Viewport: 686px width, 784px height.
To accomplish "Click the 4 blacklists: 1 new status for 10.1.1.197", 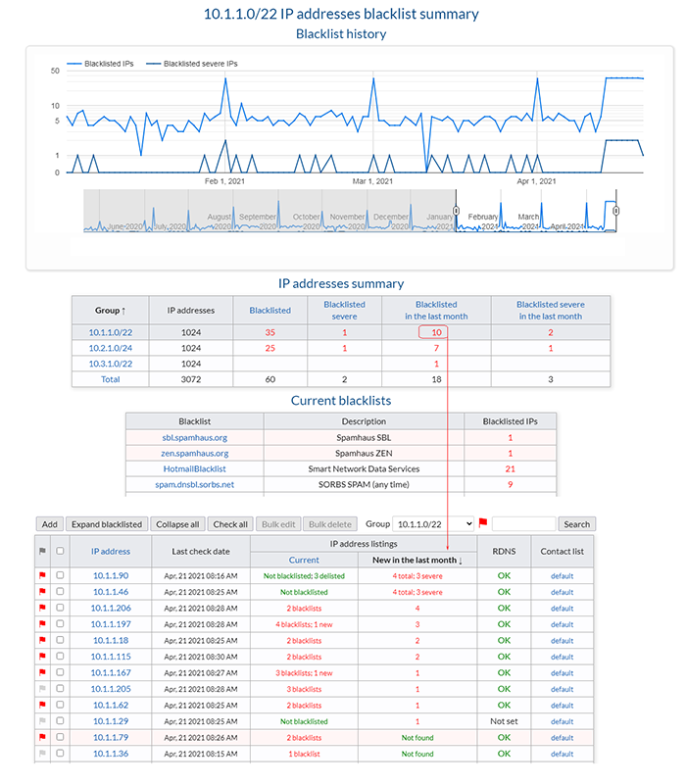I will click(304, 624).
